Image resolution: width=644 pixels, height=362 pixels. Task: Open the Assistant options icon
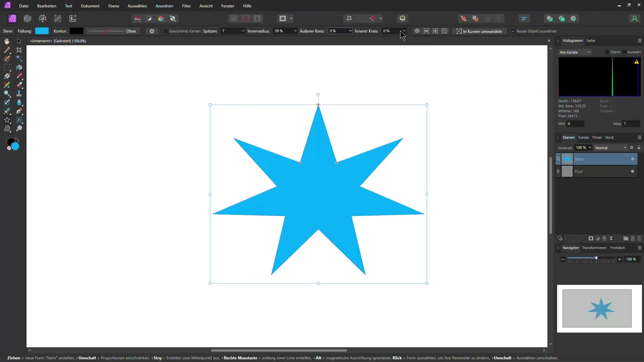click(x=402, y=18)
